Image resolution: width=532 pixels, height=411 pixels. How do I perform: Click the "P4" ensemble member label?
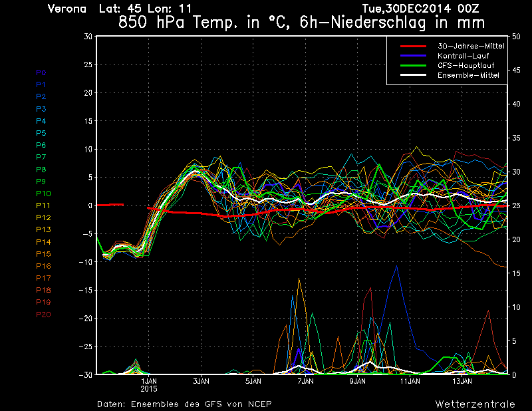(41, 121)
